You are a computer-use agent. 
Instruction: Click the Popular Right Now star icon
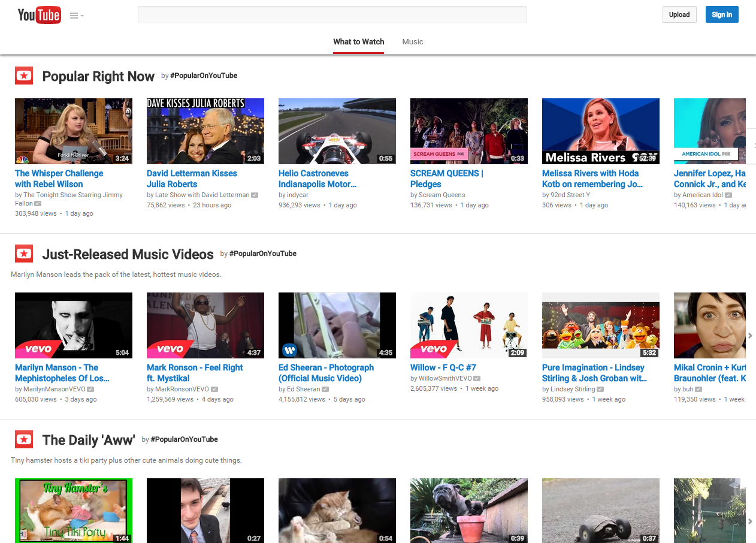click(x=23, y=76)
